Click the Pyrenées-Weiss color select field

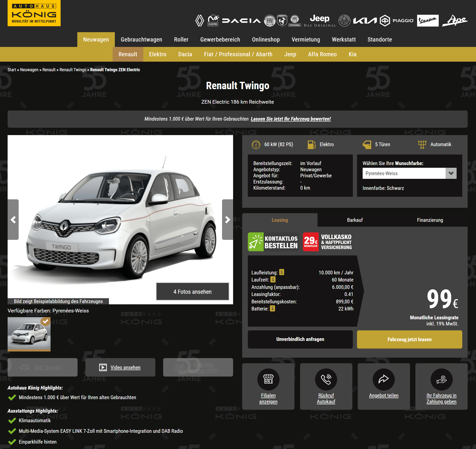click(410, 173)
